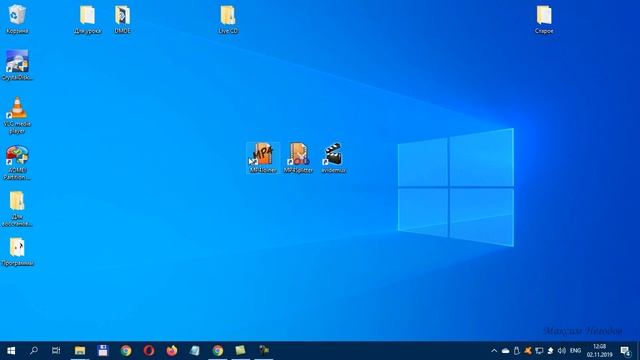
Task: Select the 'Для восстанов...' folder
Action: coord(17,209)
